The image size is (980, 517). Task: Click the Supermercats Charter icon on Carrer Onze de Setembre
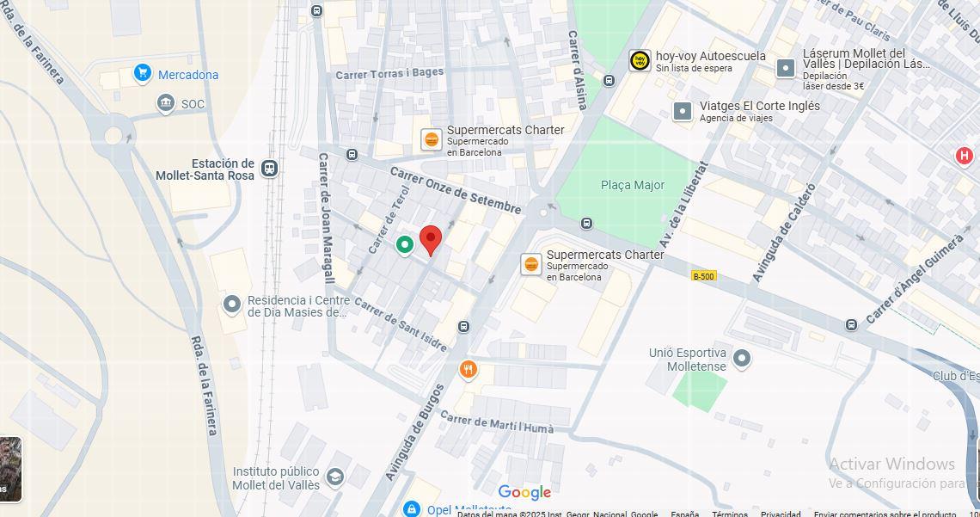coord(432,139)
